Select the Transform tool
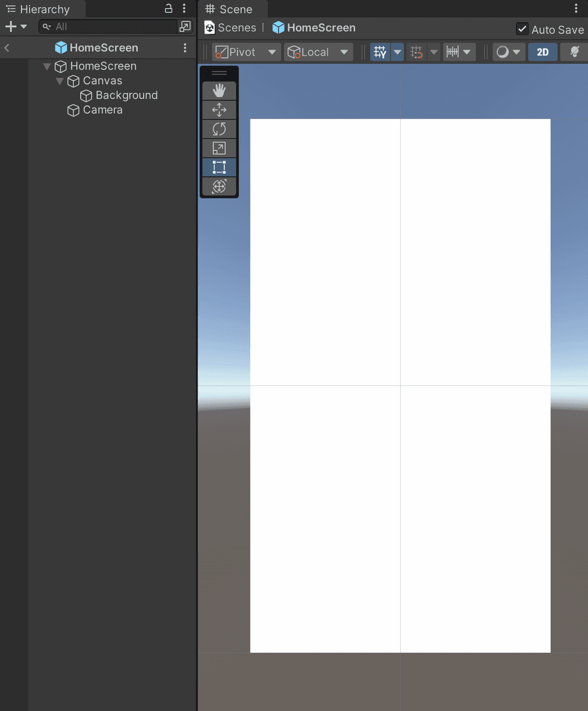 coord(219,186)
